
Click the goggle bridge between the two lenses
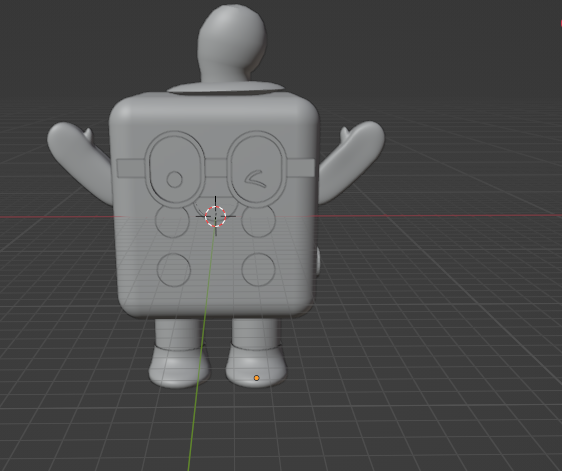(216, 168)
